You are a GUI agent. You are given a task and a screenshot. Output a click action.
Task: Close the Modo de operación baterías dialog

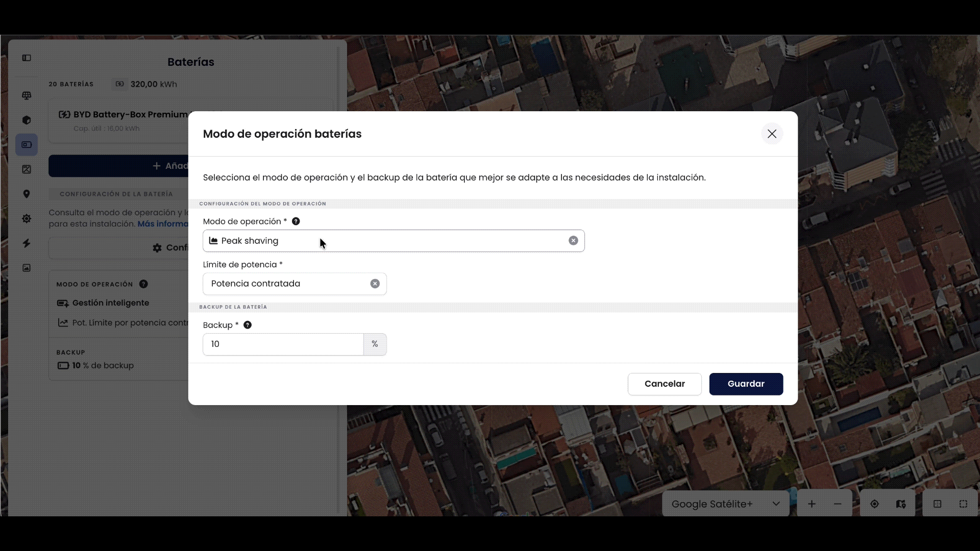pos(772,134)
